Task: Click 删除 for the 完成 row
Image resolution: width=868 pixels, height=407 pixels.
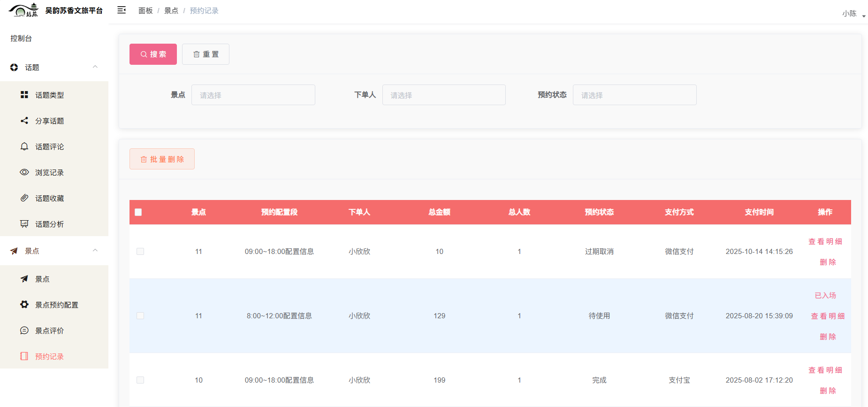Action: click(828, 391)
